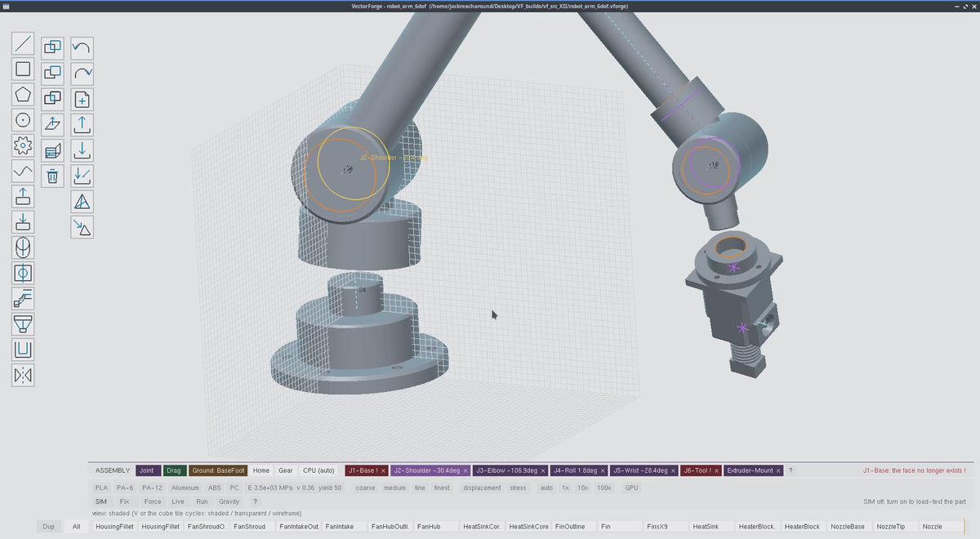This screenshot has height=539, width=980.
Task: Open help ? in the ASSEMBLY row
Action: click(x=791, y=470)
